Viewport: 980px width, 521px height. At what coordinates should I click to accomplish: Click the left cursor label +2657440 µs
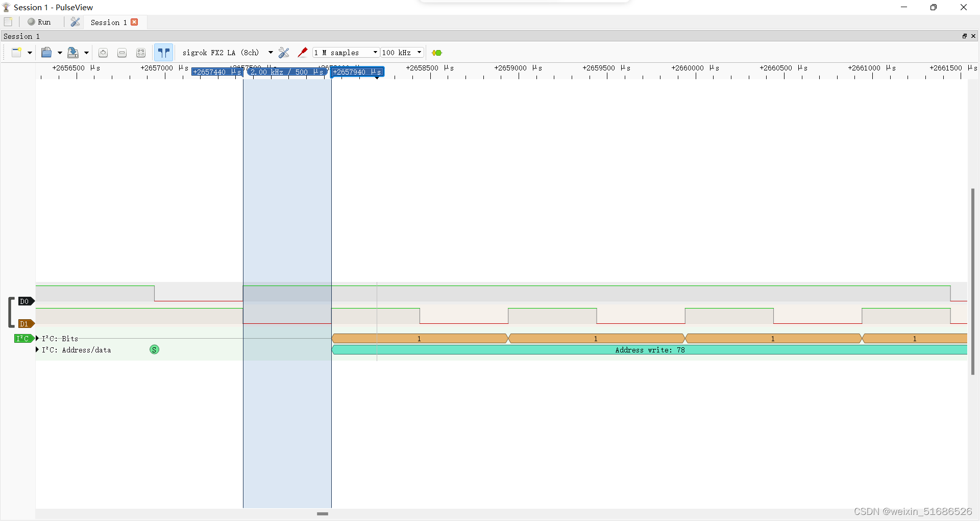217,72
